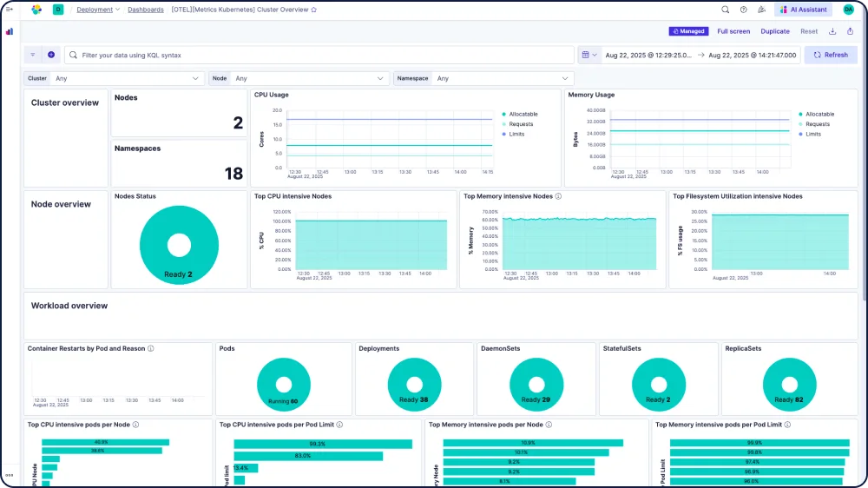
Task: Click the Refresh button
Action: (831, 55)
